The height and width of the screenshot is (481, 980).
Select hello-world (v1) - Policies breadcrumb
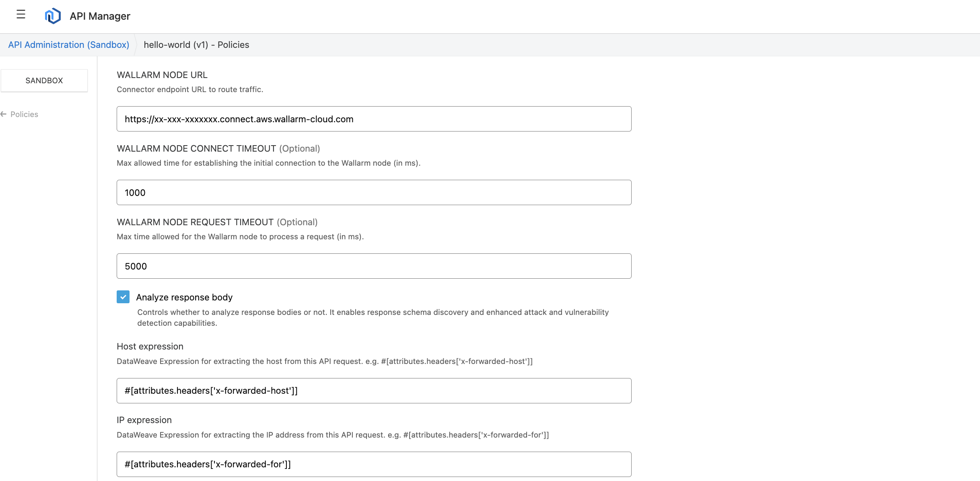pyautogui.click(x=196, y=45)
